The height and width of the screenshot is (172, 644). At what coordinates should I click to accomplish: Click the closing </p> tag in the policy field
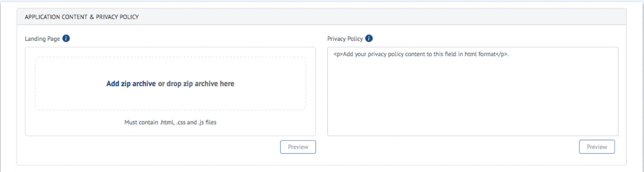[502, 54]
